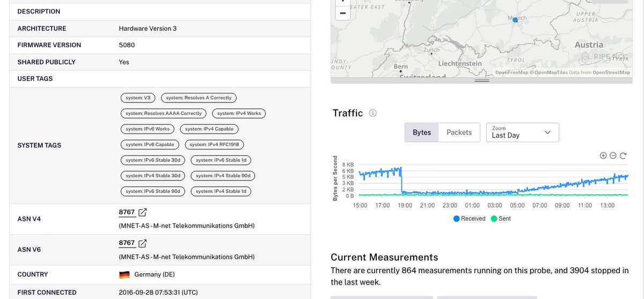Viewport: 644px width, 299px height.
Task: Open the Zoom Last Day dropdown
Action: point(523,133)
